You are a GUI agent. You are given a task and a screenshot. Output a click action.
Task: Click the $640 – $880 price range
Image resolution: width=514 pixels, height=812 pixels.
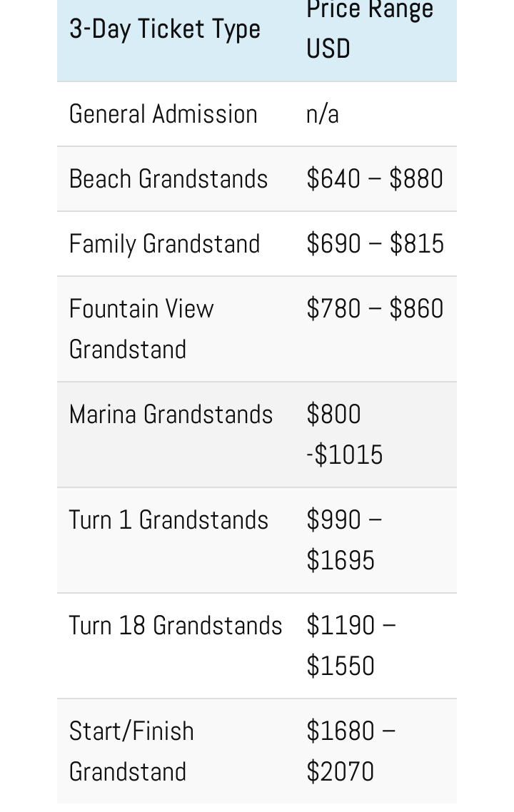coord(375,179)
